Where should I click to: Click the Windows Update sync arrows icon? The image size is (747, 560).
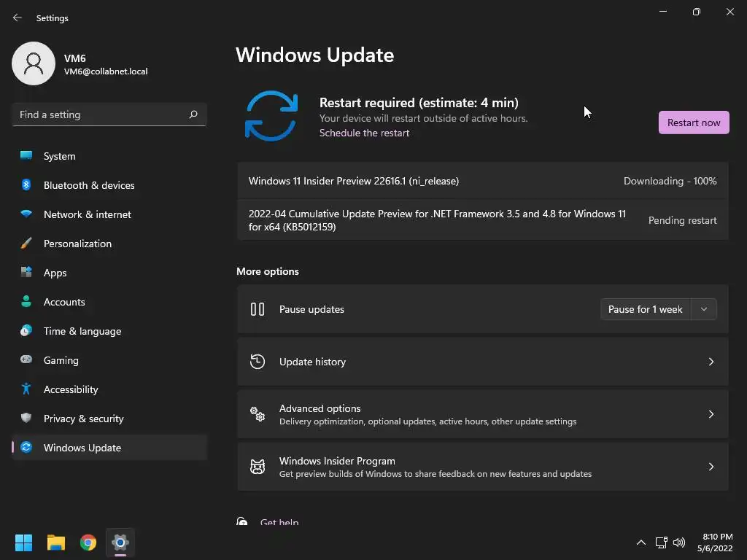click(x=271, y=115)
